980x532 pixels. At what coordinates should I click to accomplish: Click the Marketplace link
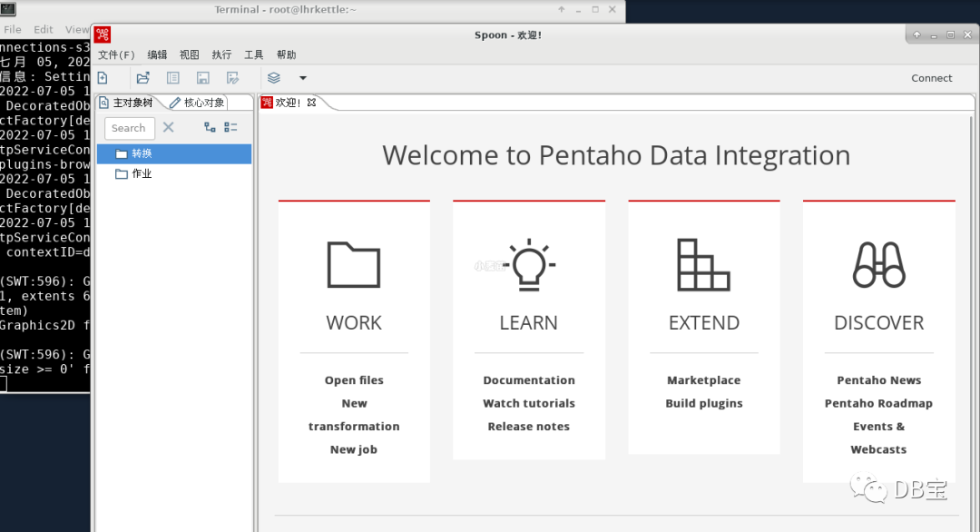[x=704, y=380]
